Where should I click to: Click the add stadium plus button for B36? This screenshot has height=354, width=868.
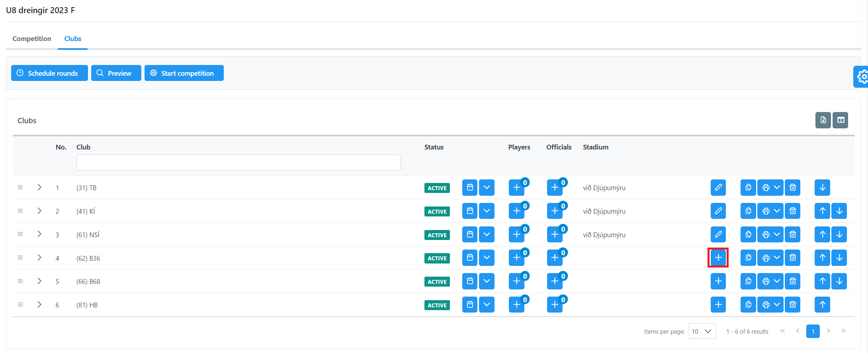(x=718, y=258)
